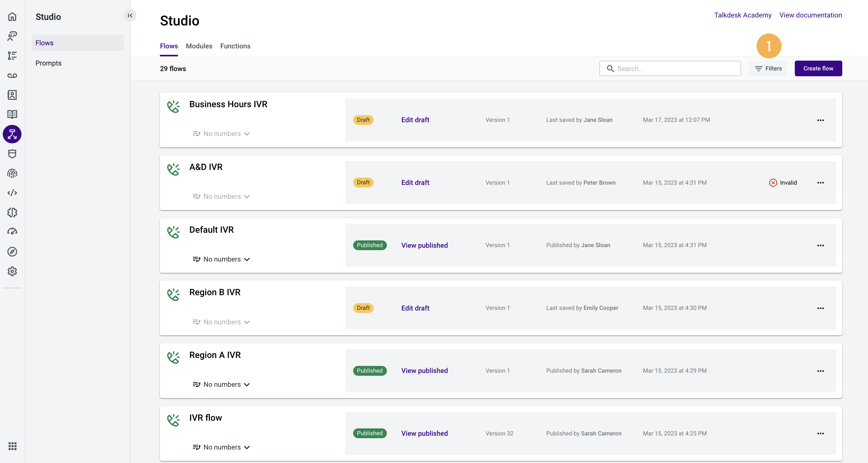The width and height of the screenshot is (868, 463).
Task: Open the Home icon in sidebar
Action: click(x=12, y=17)
